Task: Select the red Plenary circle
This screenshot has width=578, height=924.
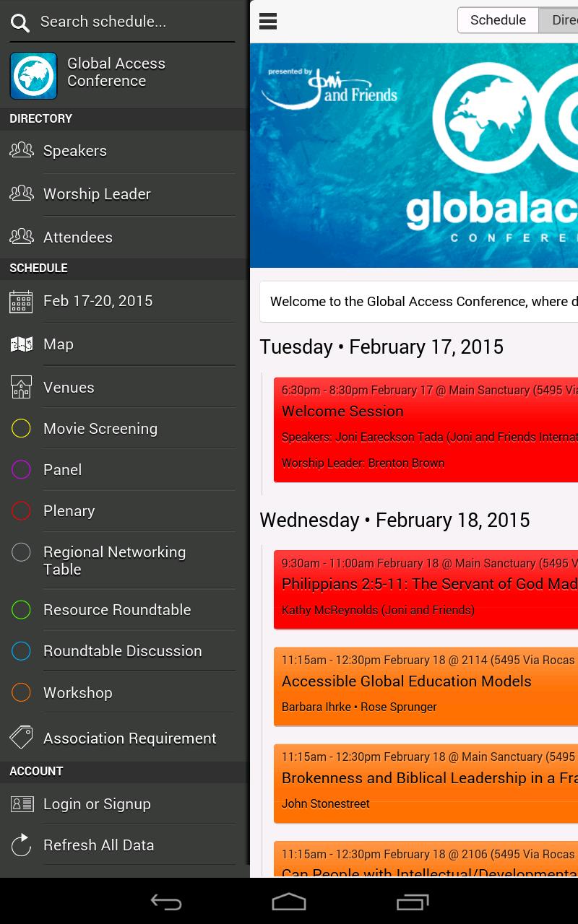Action: pos(21,510)
